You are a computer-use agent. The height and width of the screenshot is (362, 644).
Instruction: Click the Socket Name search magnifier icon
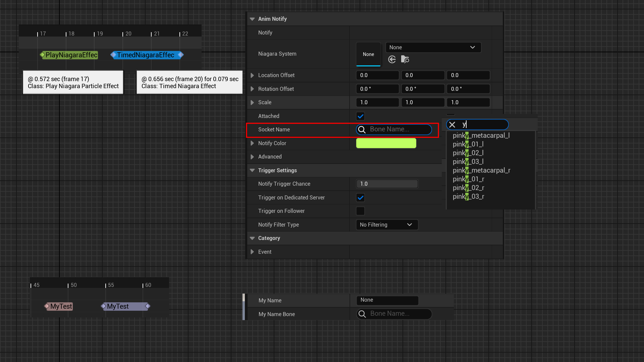(x=362, y=130)
